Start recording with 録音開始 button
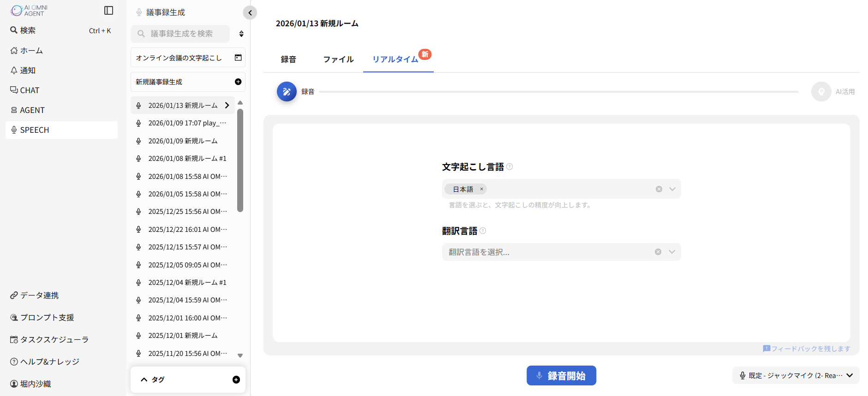This screenshot has width=868, height=396. pyautogui.click(x=561, y=375)
